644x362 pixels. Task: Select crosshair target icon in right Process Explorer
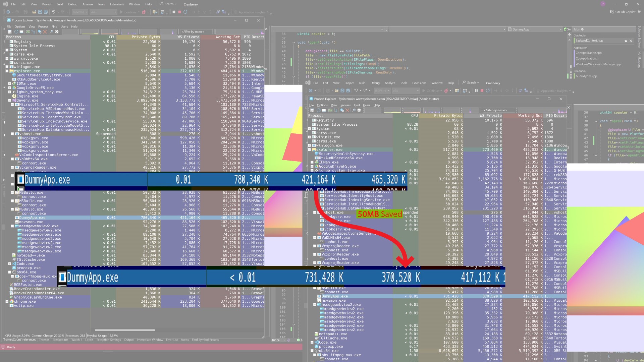pos(359,110)
